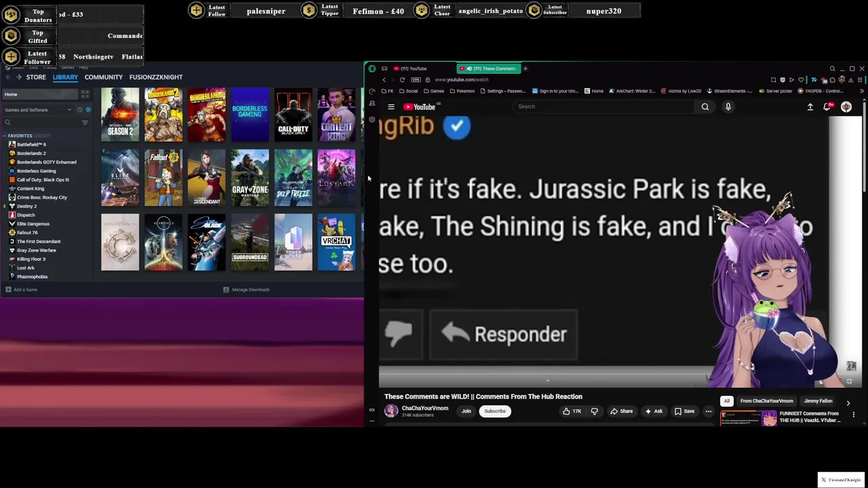Select the All related-videos chip
Screen dimensions: 868x488
[x=726, y=401]
